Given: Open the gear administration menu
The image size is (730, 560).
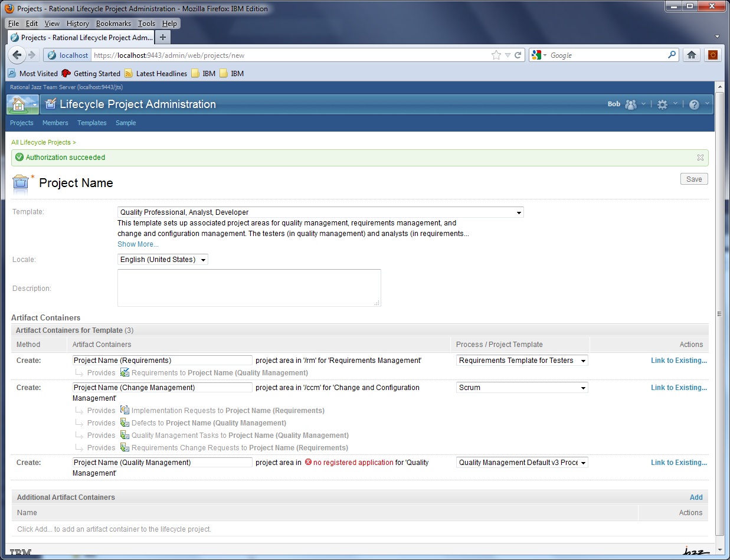Looking at the screenshot, I should 663,104.
